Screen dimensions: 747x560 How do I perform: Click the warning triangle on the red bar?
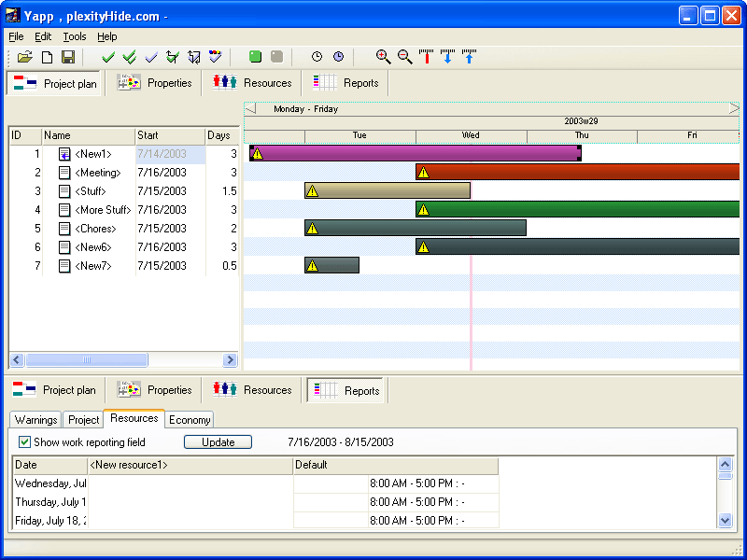click(423, 173)
